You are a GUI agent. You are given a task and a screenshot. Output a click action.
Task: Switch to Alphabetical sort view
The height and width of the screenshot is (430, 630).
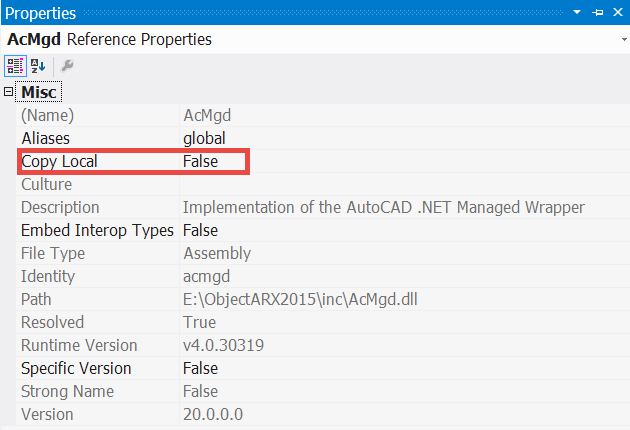coord(38,66)
